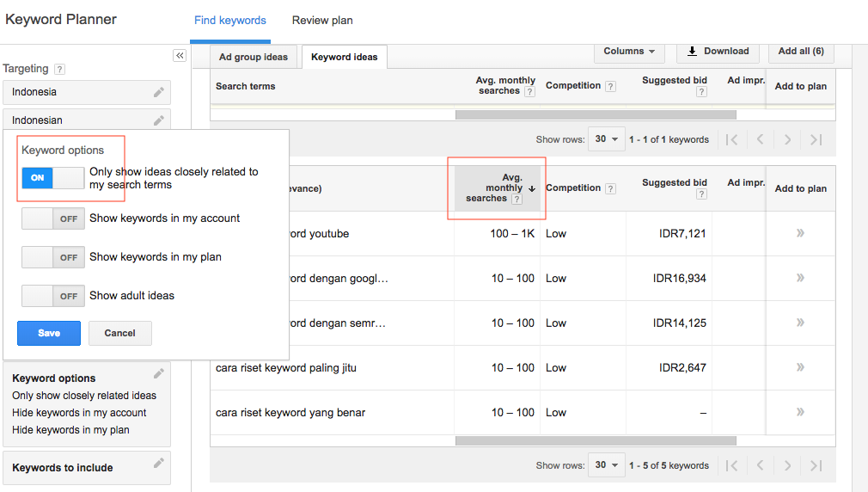Switch to Review plan tab
The width and height of the screenshot is (868, 492).
[x=322, y=21]
